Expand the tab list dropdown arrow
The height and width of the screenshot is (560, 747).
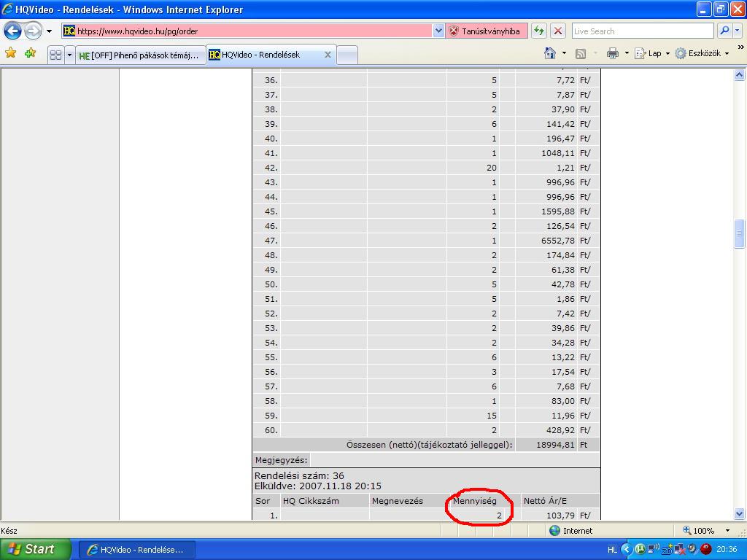69,55
